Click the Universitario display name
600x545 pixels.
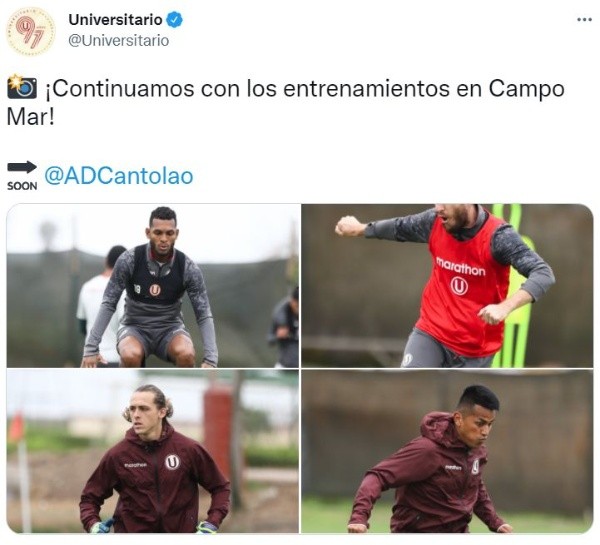[x=115, y=20]
